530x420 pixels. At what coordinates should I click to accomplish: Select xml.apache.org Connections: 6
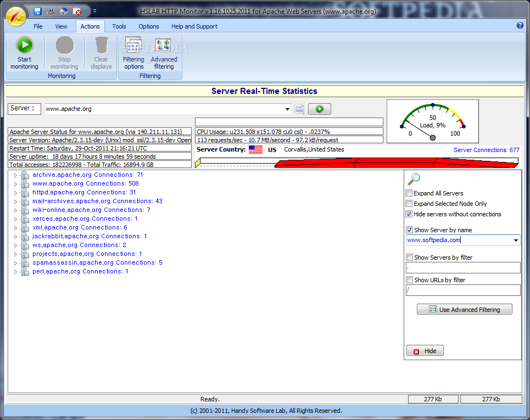tap(80, 228)
